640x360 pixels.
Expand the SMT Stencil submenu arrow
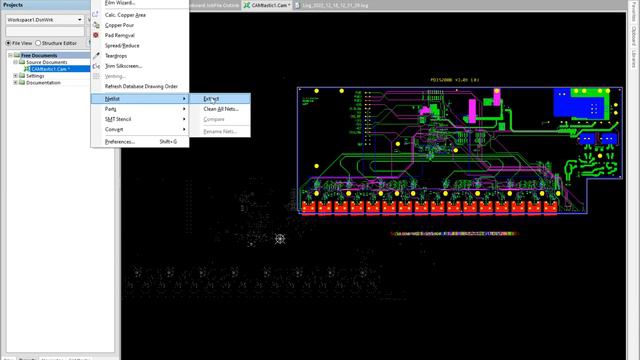pos(184,119)
